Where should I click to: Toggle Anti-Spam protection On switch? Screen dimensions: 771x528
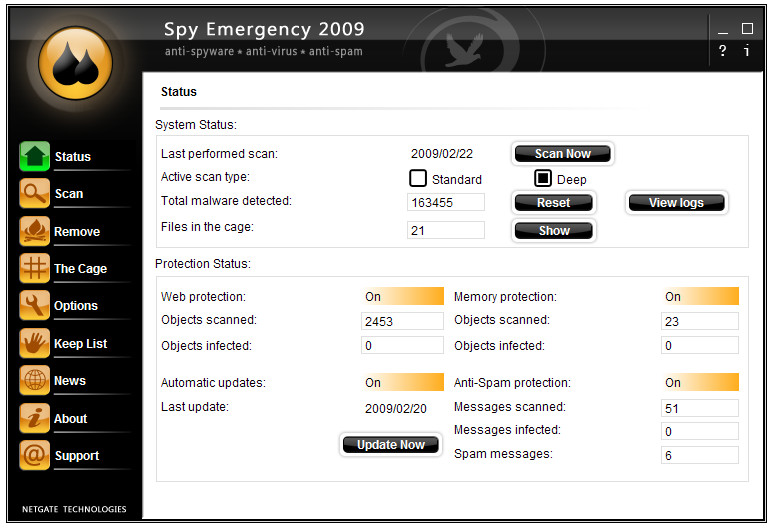click(x=700, y=382)
